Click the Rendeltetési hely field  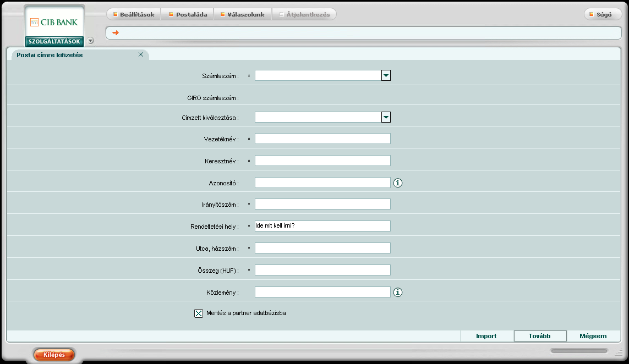pyautogui.click(x=322, y=226)
